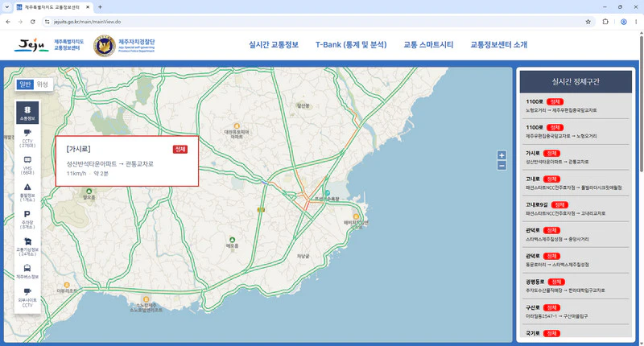This screenshot has height=346, width=644.
Task: Select 1100로 노형오거리 → 제주우편집중국앞교차로 entry
Action: tap(576, 106)
